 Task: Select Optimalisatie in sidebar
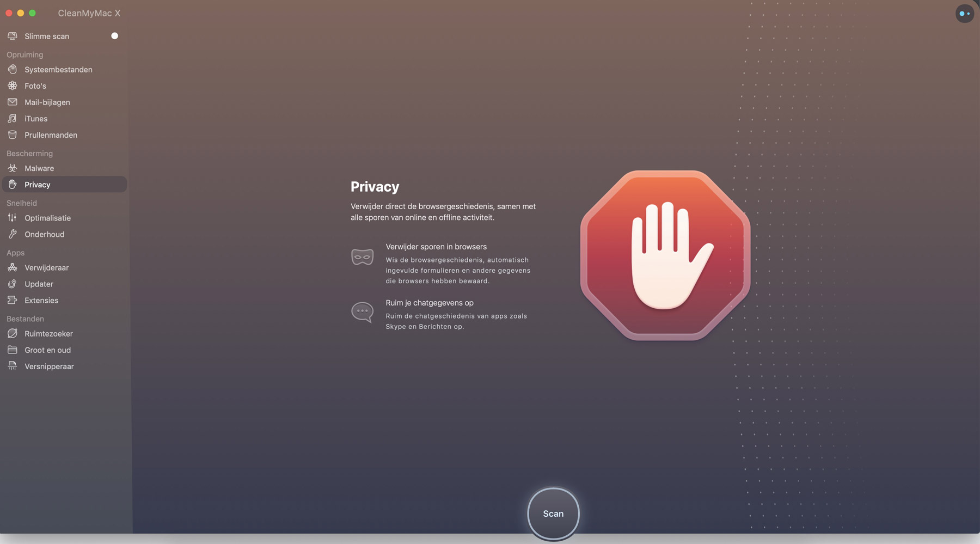(64, 218)
